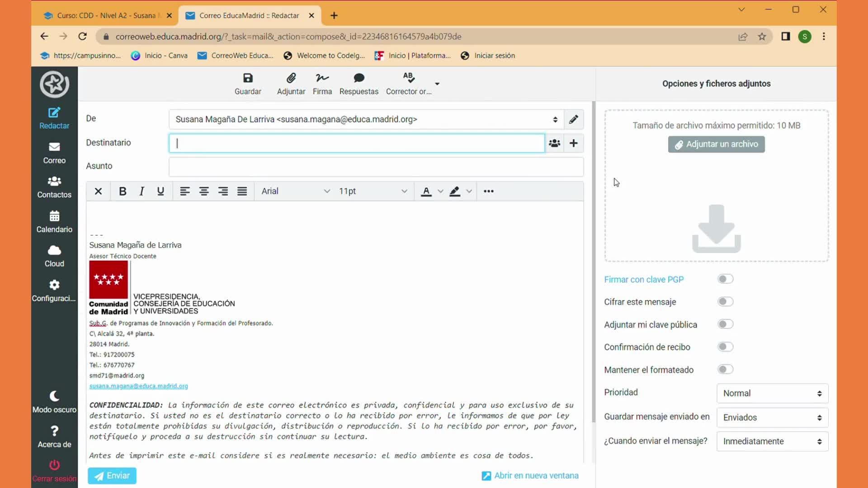Image resolution: width=868 pixels, height=488 pixels.
Task: Expand the Arial font family dropdown
Action: [x=295, y=191]
